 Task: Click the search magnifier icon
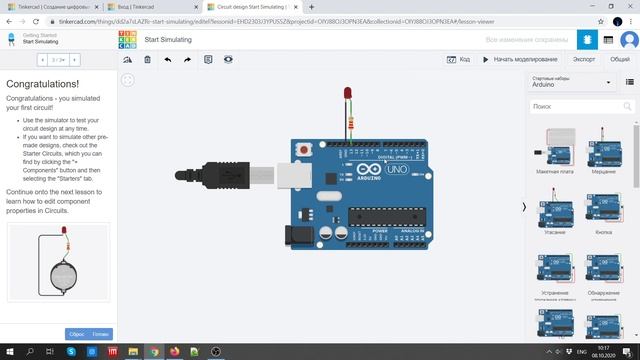pos(627,107)
